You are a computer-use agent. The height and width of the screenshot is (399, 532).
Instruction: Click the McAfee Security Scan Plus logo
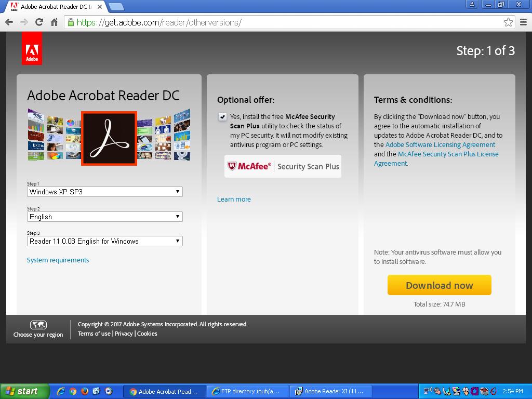pyautogui.click(x=283, y=166)
